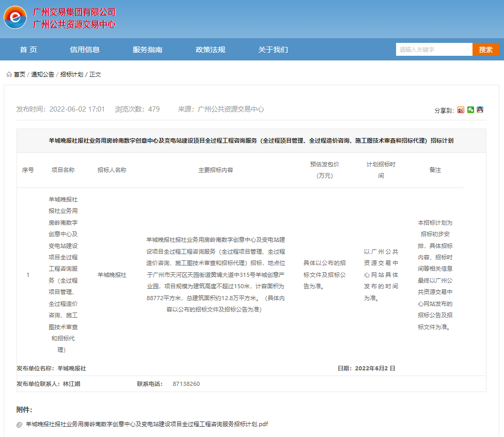Click the 分享到 label

point(444,111)
